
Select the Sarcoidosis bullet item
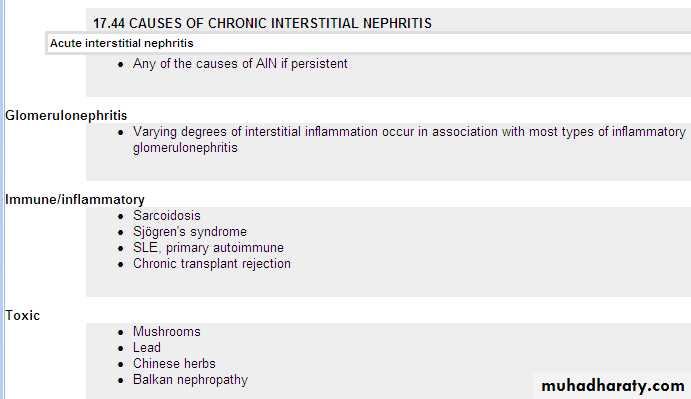tap(167, 216)
